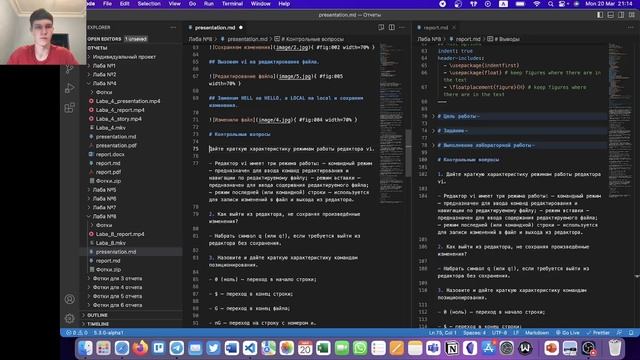
Task: Open the Manage gear in activity bar
Action: [x=69, y=318]
